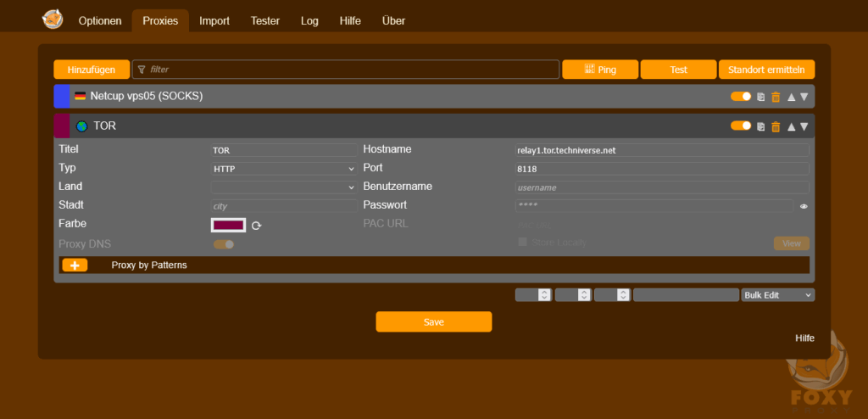Click the Test button
Viewport: 868px width, 419px height.
pyautogui.click(x=678, y=70)
